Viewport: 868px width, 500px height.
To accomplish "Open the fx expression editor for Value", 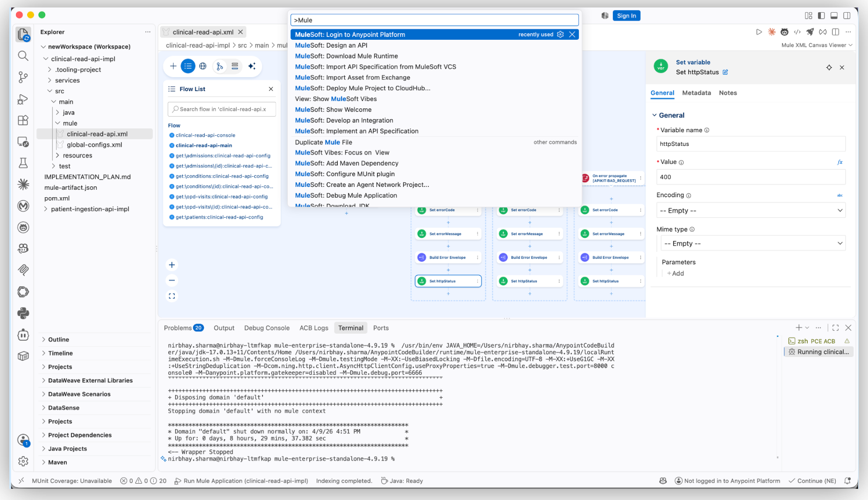I will (x=840, y=162).
